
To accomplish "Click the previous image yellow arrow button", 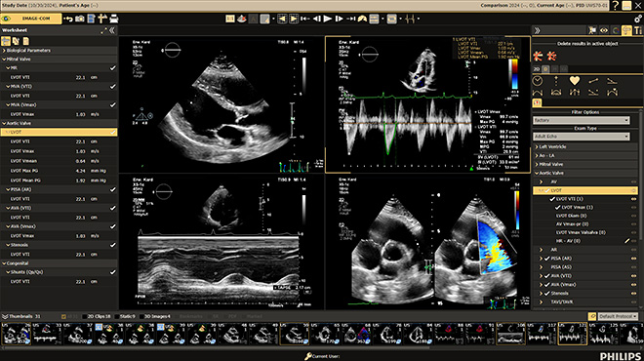I will pos(282,19).
